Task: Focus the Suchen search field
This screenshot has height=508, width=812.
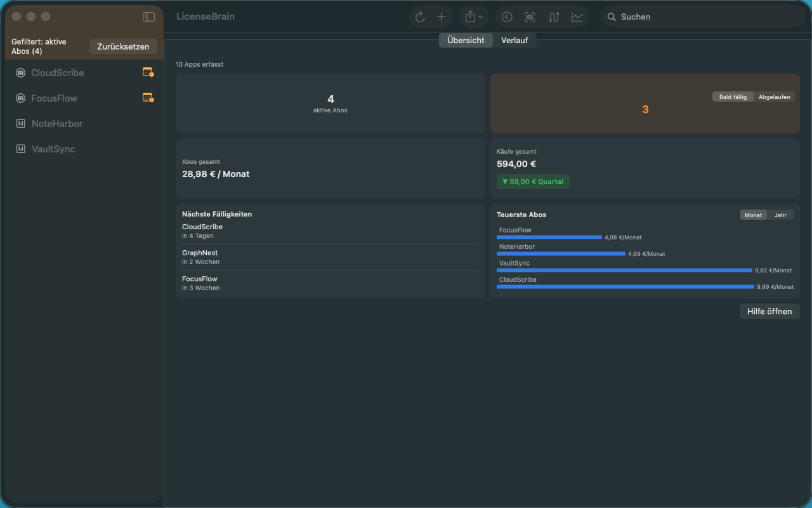Action: point(704,17)
